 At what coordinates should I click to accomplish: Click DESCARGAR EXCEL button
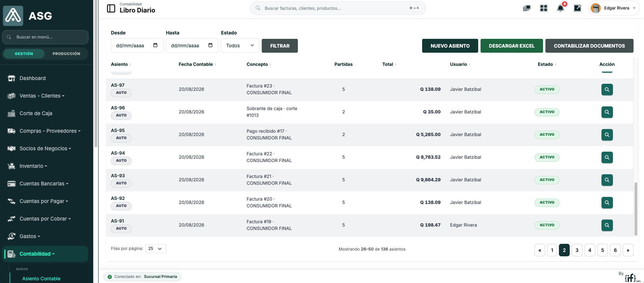tap(512, 46)
